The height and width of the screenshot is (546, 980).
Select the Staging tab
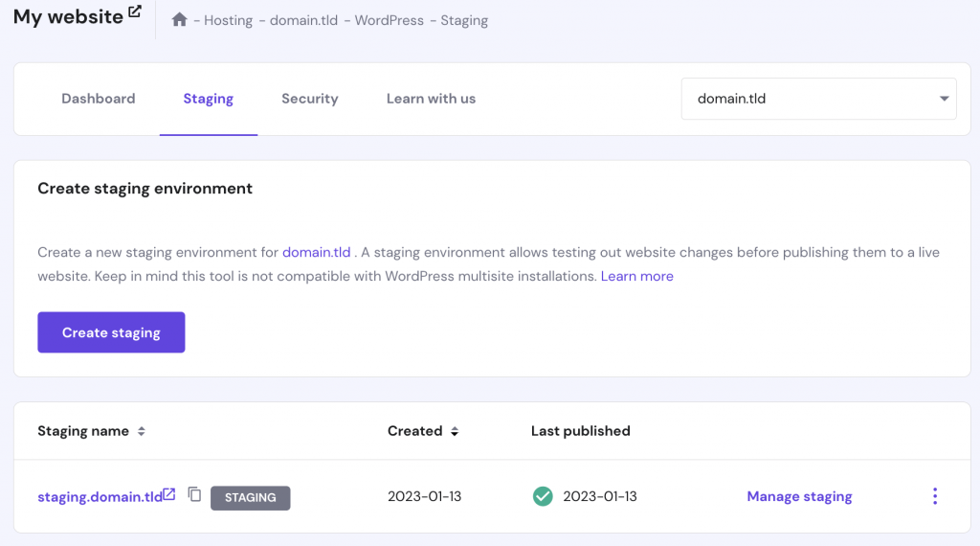[209, 99]
